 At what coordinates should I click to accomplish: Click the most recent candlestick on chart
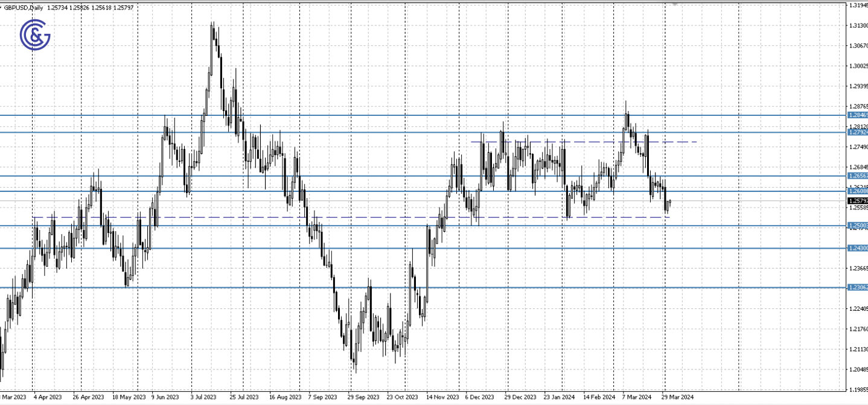(x=669, y=205)
